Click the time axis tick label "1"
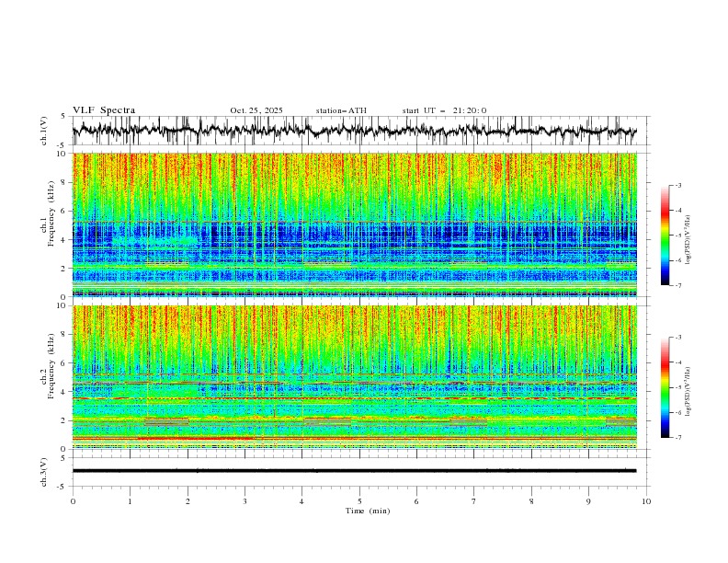The height and width of the screenshot is (563, 728). click(x=130, y=501)
